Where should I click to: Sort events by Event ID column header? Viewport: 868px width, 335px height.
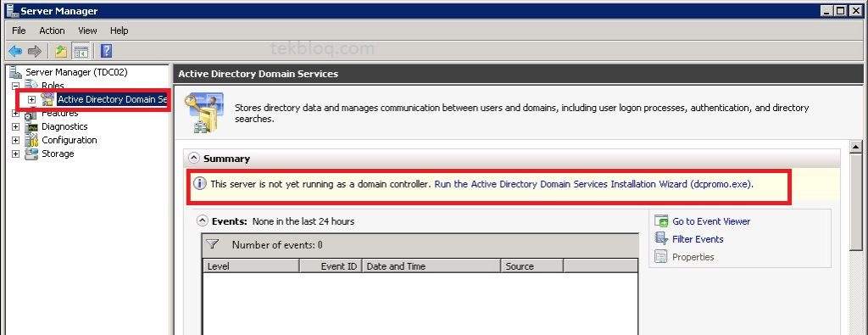click(x=331, y=265)
